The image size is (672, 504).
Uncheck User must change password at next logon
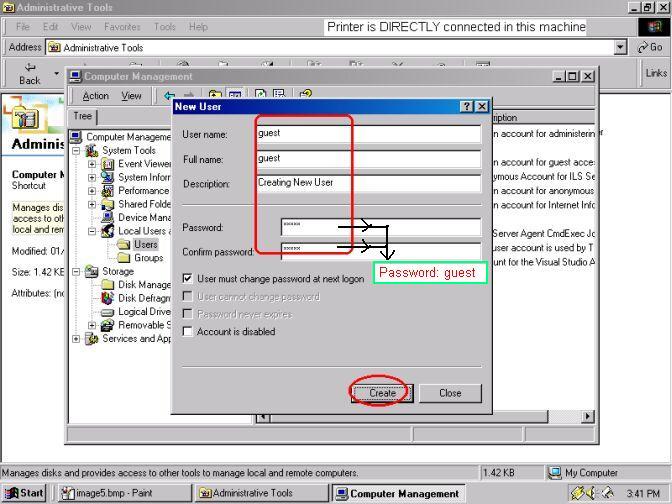point(188,279)
